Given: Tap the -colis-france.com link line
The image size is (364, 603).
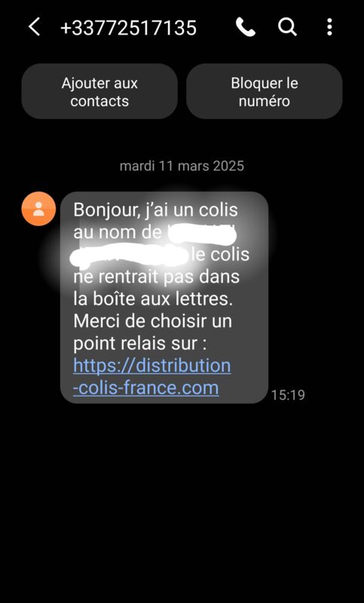Looking at the screenshot, I should point(146,387).
